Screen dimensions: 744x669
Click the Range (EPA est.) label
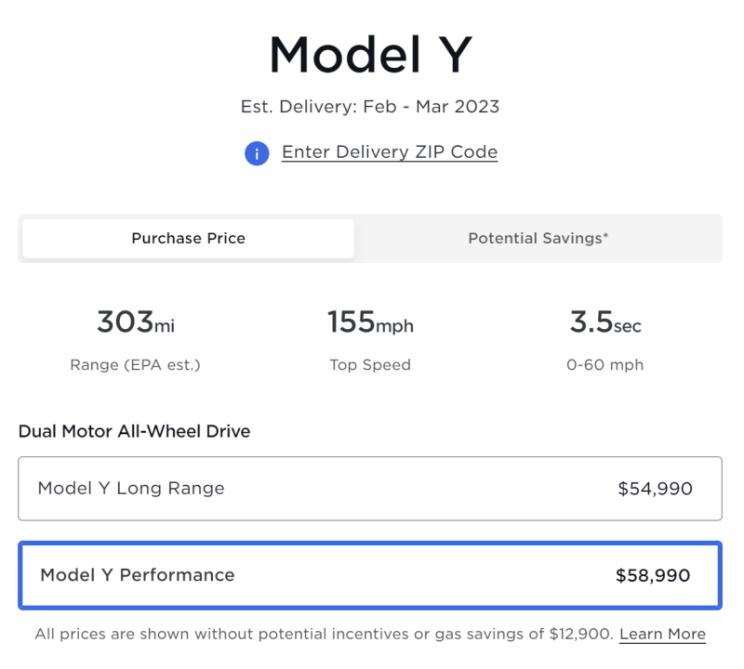[x=135, y=365]
